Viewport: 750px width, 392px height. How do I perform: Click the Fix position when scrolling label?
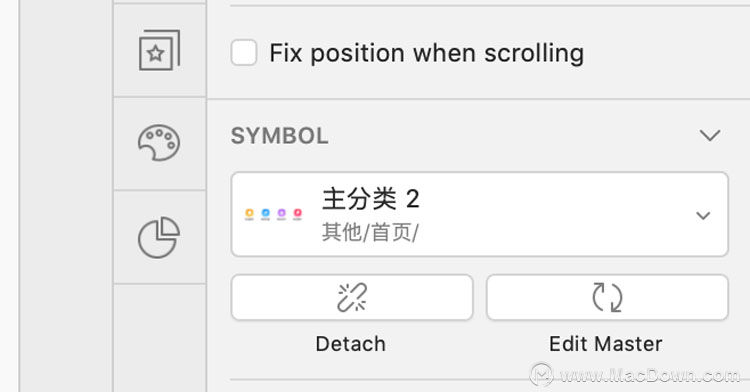[x=427, y=53]
